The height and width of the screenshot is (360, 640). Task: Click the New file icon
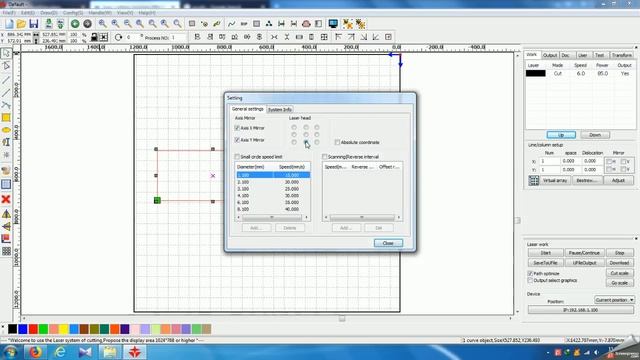point(9,24)
